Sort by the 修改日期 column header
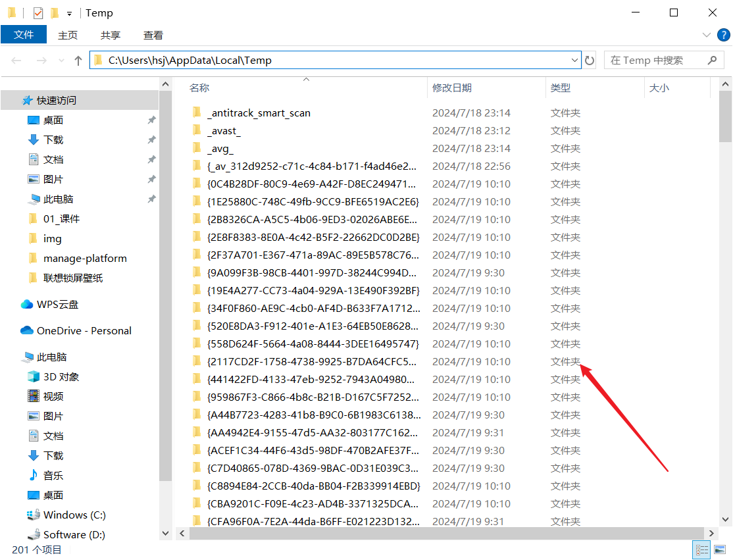This screenshot has height=560, width=733. pyautogui.click(x=451, y=88)
